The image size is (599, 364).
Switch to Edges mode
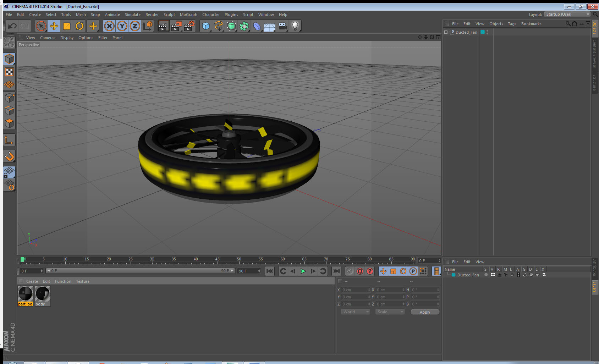pos(9,111)
